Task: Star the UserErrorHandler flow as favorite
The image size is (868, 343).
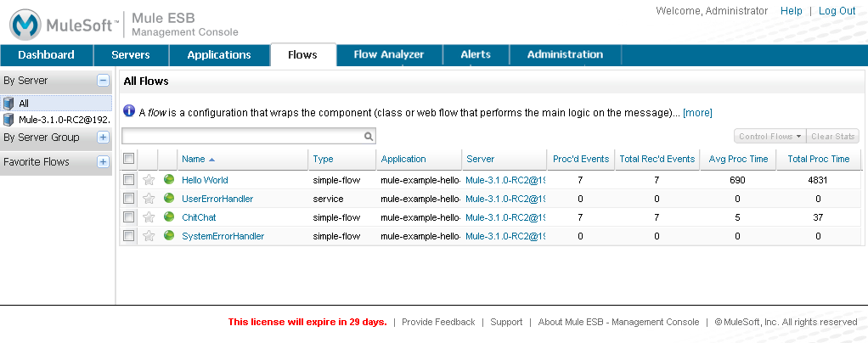Action: 149,199
